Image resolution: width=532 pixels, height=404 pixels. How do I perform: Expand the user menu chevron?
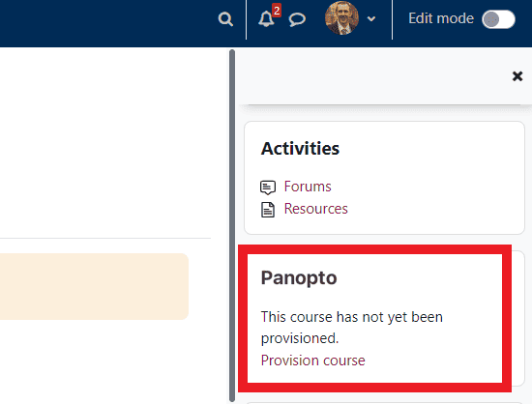click(x=371, y=18)
